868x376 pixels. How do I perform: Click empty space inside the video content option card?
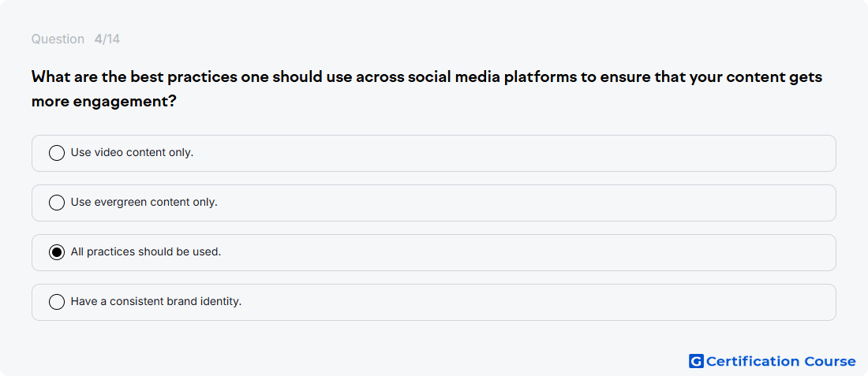pos(514,153)
